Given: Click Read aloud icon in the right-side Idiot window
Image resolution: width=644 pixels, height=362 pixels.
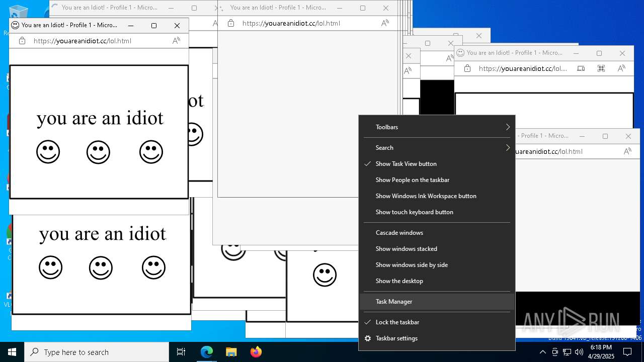Looking at the screenshot, I should click(x=621, y=68).
